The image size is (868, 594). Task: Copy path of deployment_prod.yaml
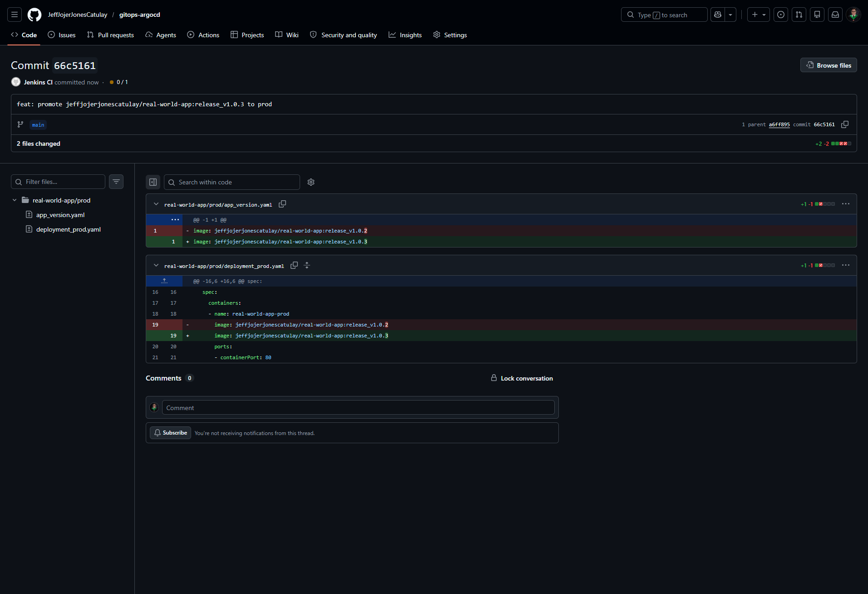(294, 266)
